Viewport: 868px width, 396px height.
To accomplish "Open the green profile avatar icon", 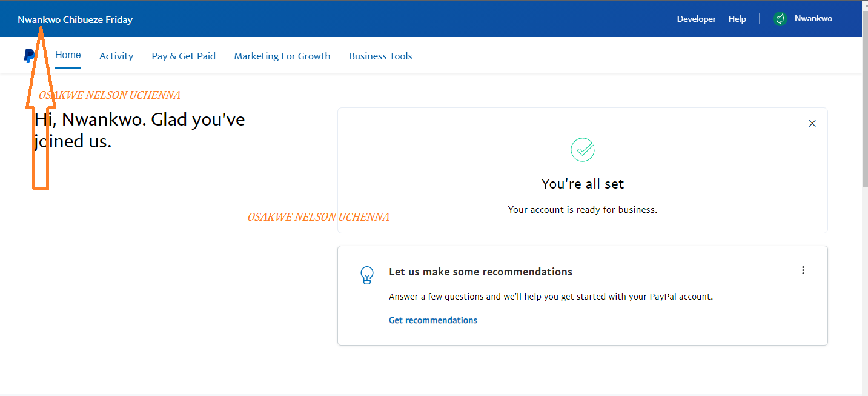I will click(x=780, y=19).
